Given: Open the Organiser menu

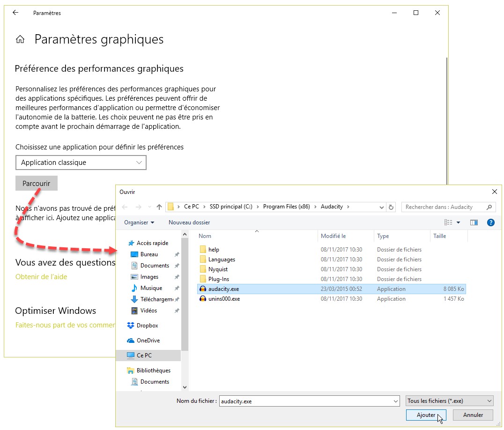Looking at the screenshot, I should [x=139, y=222].
